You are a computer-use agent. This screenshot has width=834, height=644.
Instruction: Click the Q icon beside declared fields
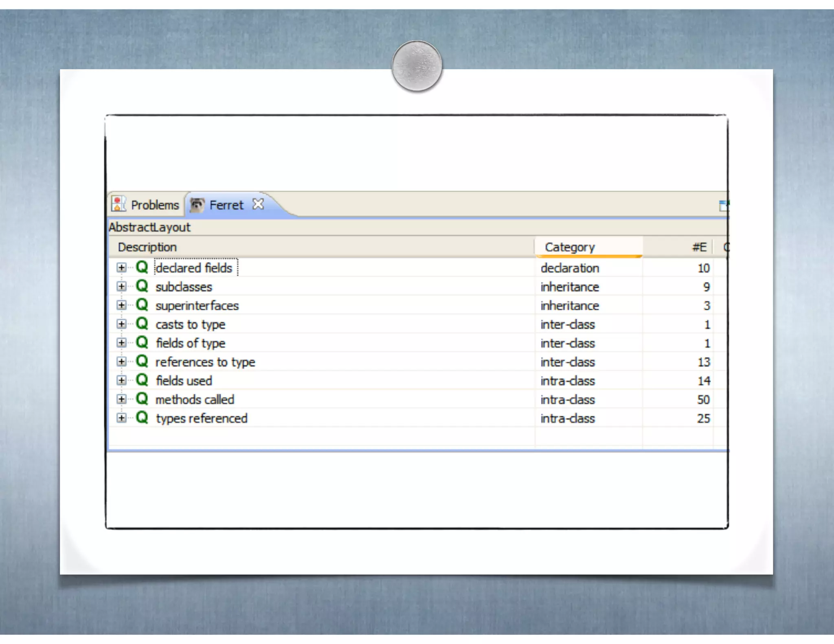pyautogui.click(x=142, y=267)
